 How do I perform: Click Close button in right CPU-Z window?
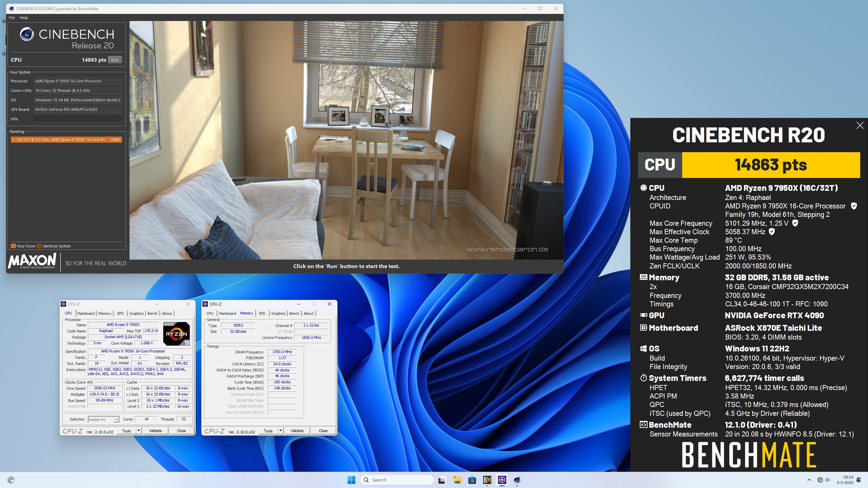[323, 431]
